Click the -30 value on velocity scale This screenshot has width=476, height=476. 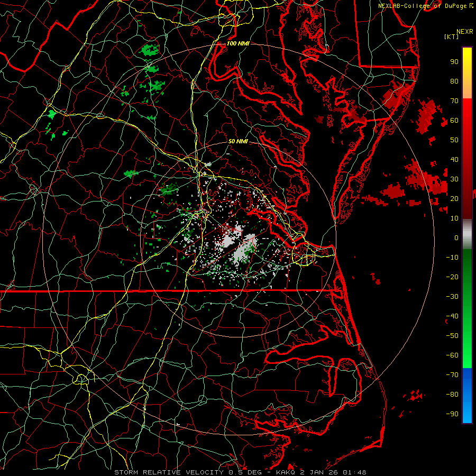(x=452, y=297)
